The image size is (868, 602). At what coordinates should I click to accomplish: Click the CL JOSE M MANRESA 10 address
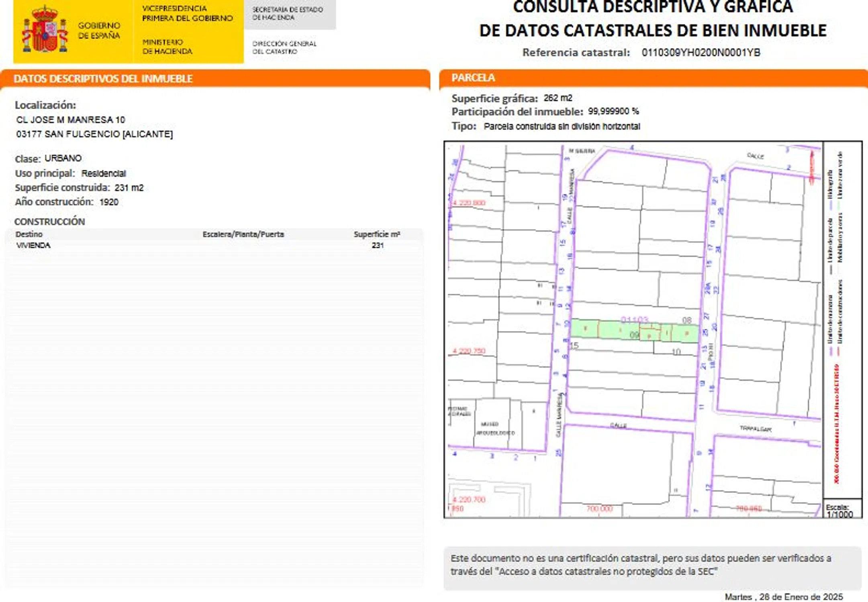coord(71,120)
